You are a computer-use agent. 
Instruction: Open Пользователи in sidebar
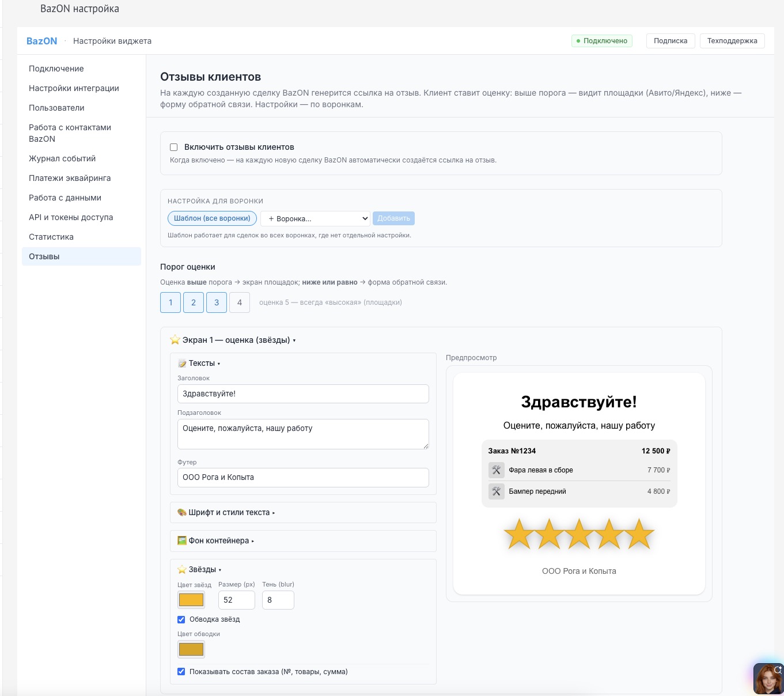81,108
